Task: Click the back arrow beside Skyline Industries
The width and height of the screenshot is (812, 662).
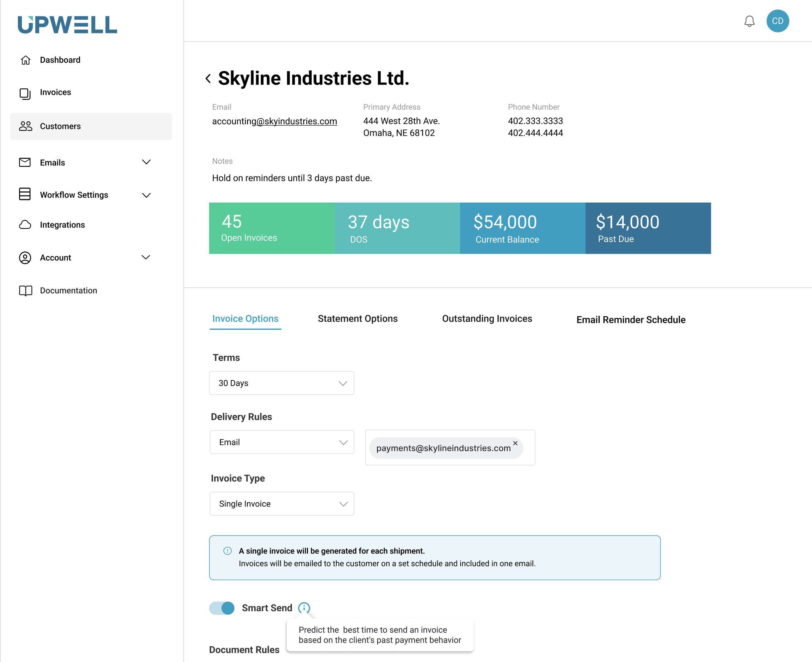Action: (x=208, y=79)
